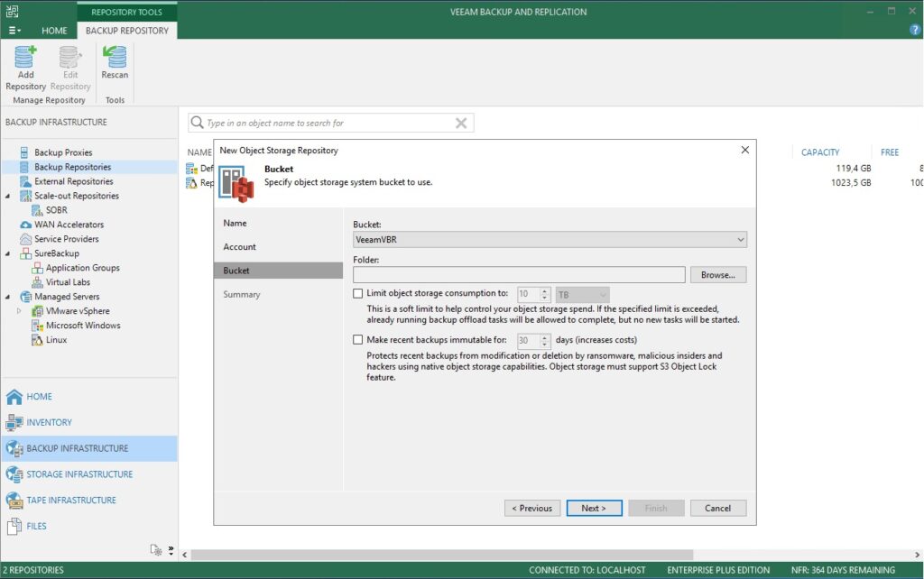The image size is (924, 579).
Task: Click the 2 Repositories status text
Action: click(33, 570)
